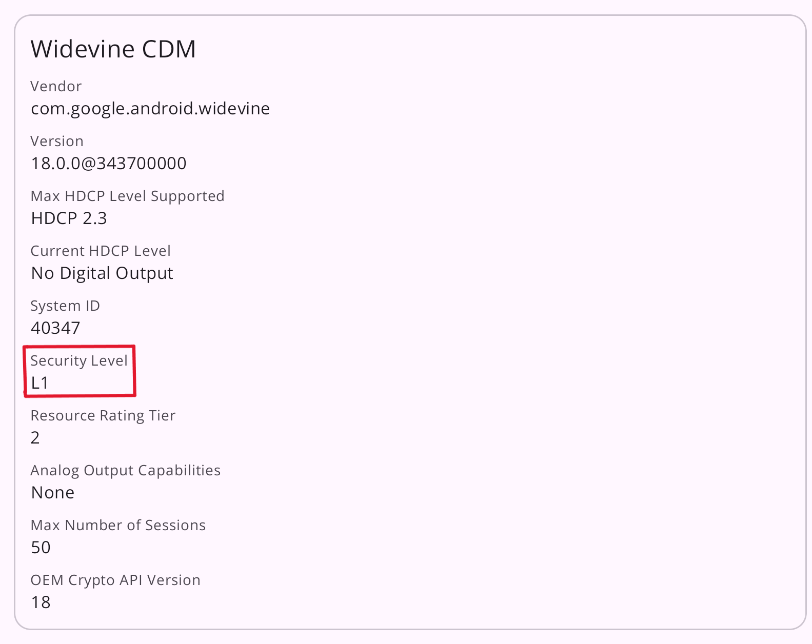Click the Resource Rating Tier label
This screenshot has height=644, width=812.
103,415
